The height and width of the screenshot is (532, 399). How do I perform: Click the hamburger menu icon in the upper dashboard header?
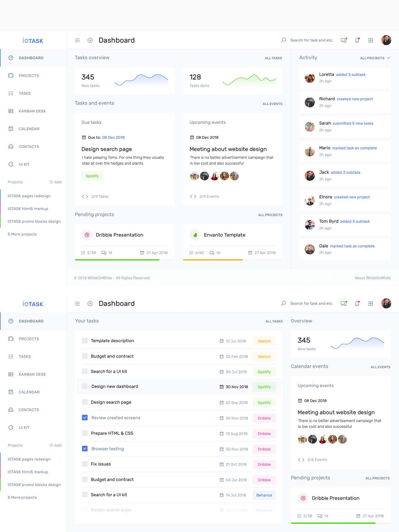[x=77, y=40]
